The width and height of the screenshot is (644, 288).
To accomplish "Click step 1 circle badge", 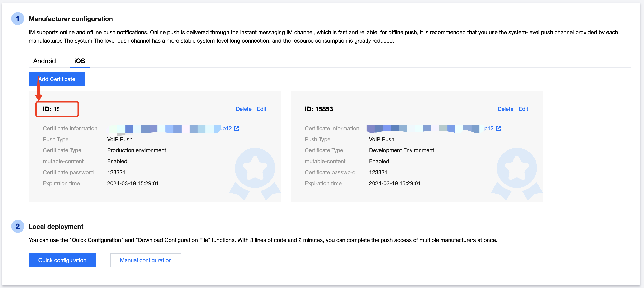I will pos(18,19).
